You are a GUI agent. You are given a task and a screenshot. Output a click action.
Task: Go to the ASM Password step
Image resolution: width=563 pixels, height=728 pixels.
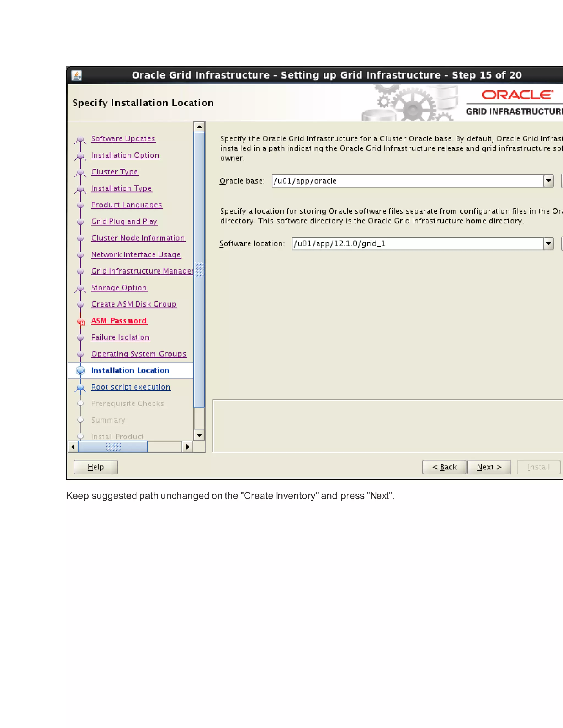(x=119, y=321)
